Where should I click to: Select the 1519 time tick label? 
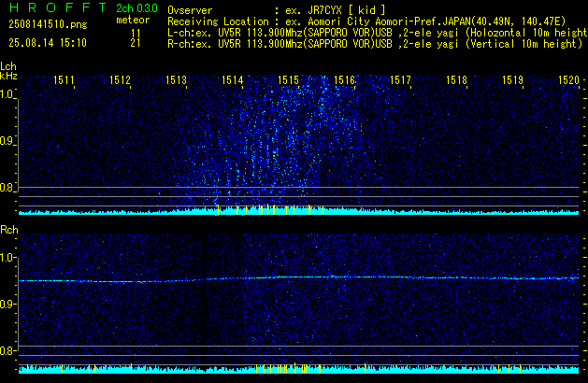point(512,80)
